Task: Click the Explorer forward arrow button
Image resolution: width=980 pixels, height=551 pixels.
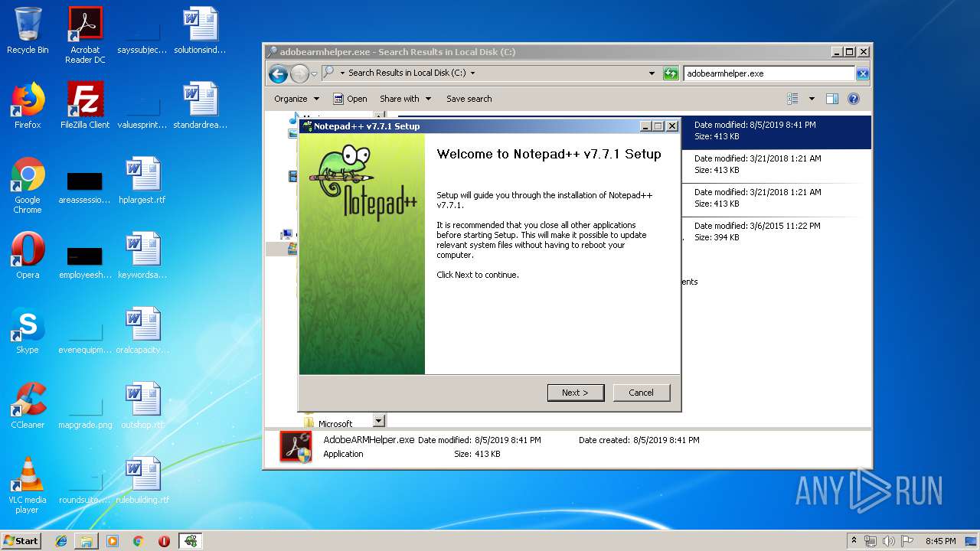Action: click(x=299, y=73)
